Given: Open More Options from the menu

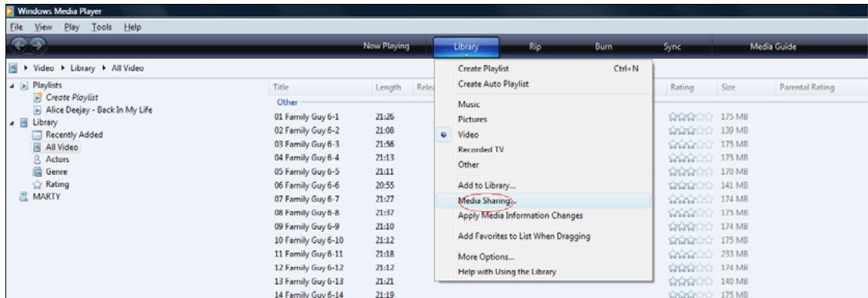Looking at the screenshot, I should pyautogui.click(x=543, y=257).
